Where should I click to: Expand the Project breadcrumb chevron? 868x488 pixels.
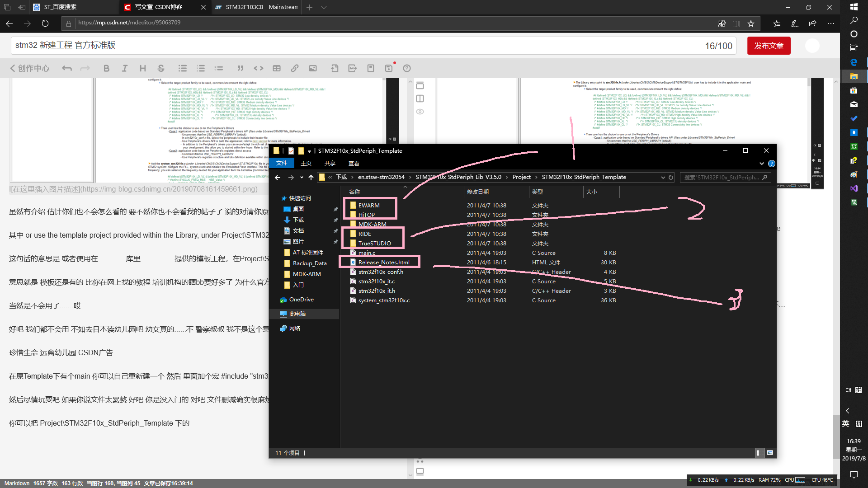[536, 178]
